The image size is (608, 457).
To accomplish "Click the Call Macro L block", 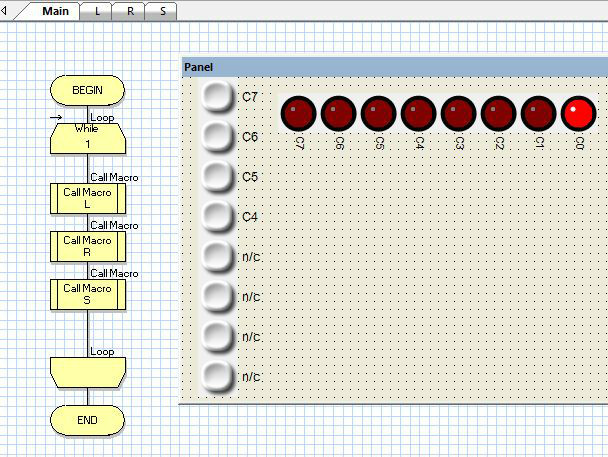I will click(87, 197).
